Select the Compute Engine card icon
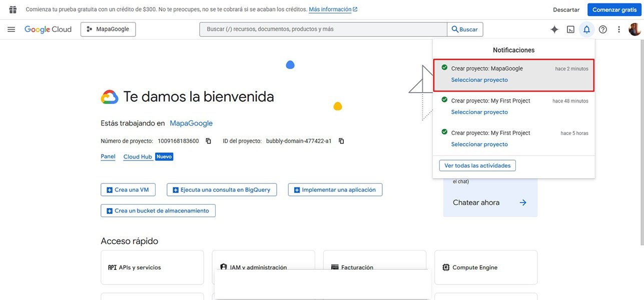This screenshot has width=644, height=300. (x=444, y=266)
